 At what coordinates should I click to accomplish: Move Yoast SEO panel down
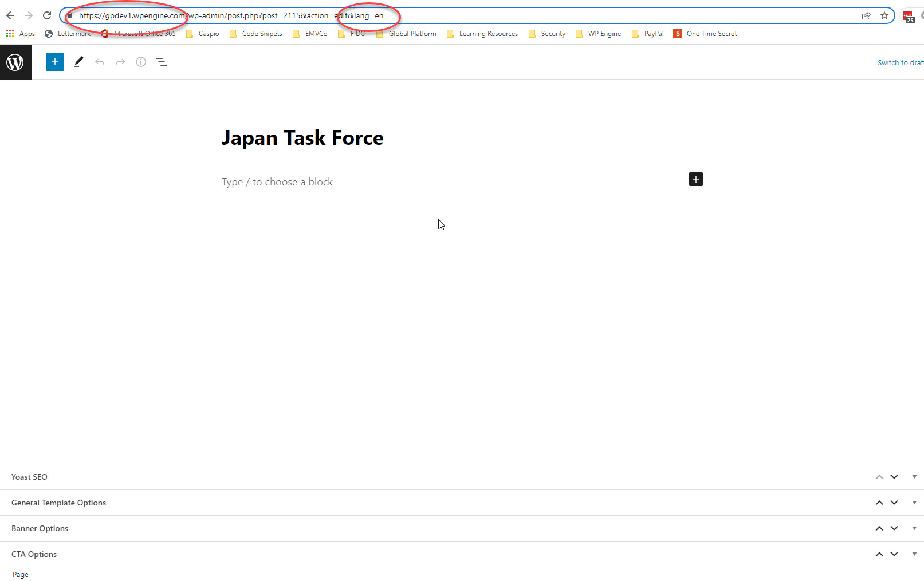[x=894, y=477]
